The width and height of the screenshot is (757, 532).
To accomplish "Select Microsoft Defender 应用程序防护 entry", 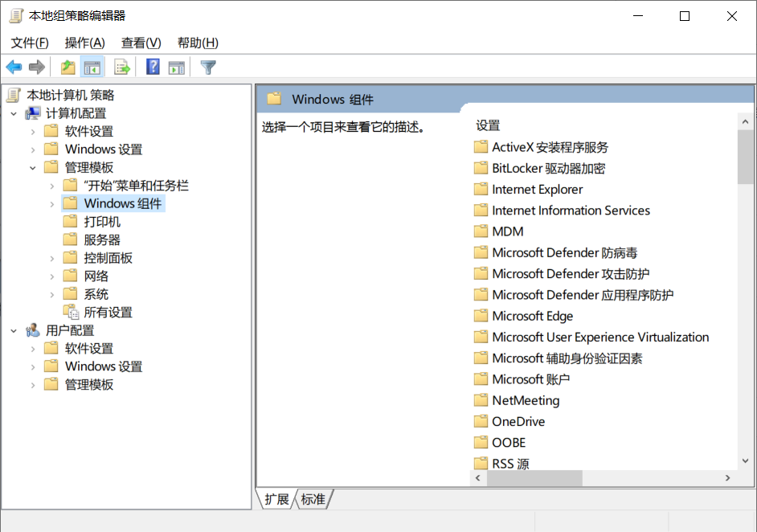I will pyautogui.click(x=583, y=295).
